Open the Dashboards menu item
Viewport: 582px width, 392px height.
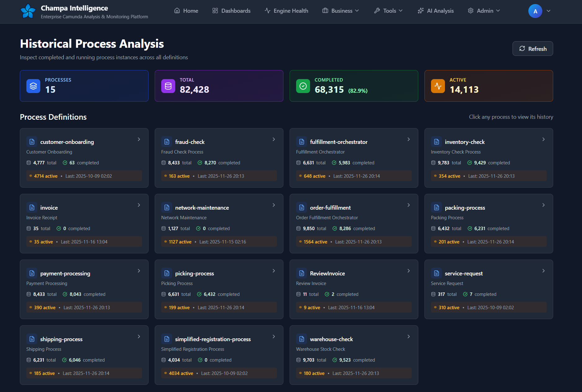tap(231, 11)
